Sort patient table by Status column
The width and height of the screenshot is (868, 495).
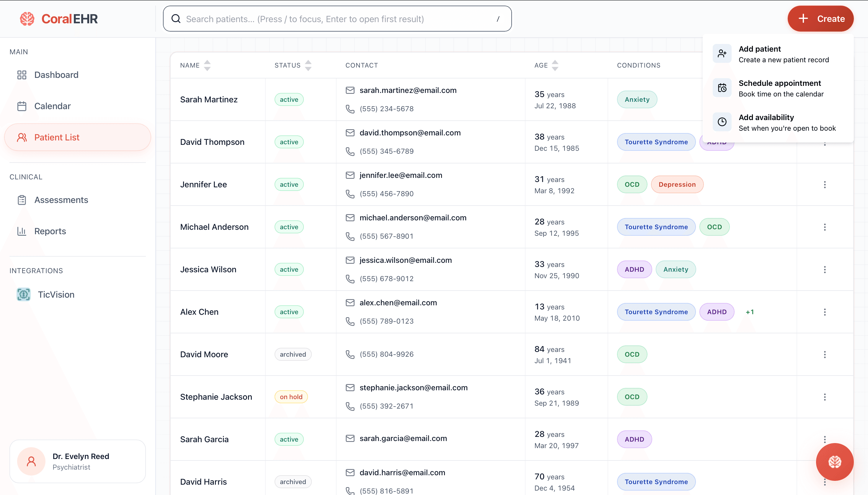308,65
